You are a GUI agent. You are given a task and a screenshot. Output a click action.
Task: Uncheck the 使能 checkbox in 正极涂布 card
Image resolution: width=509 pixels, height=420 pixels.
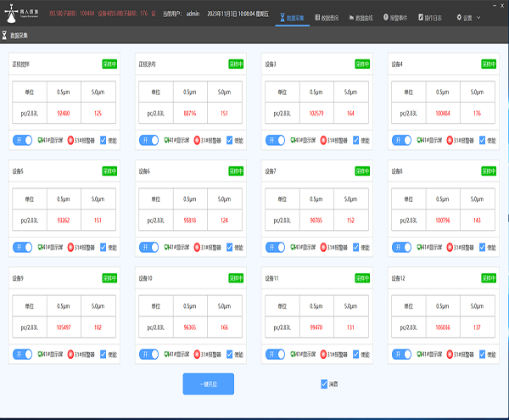pyautogui.click(x=230, y=140)
